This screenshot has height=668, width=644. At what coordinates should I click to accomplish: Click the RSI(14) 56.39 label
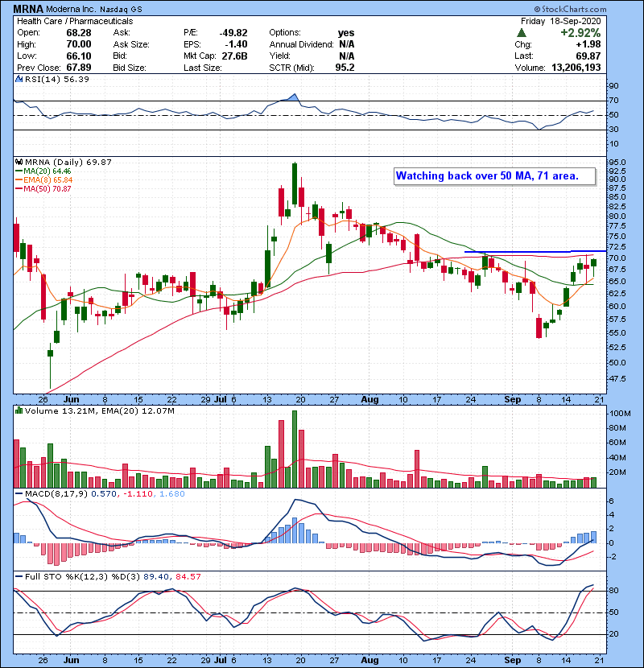pyautogui.click(x=57, y=79)
